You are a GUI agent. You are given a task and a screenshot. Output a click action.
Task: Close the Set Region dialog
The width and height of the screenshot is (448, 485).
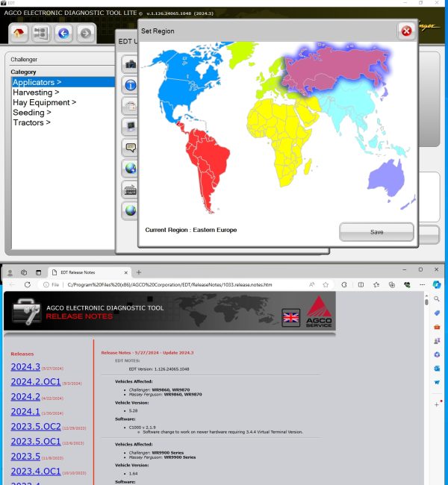[x=406, y=31]
